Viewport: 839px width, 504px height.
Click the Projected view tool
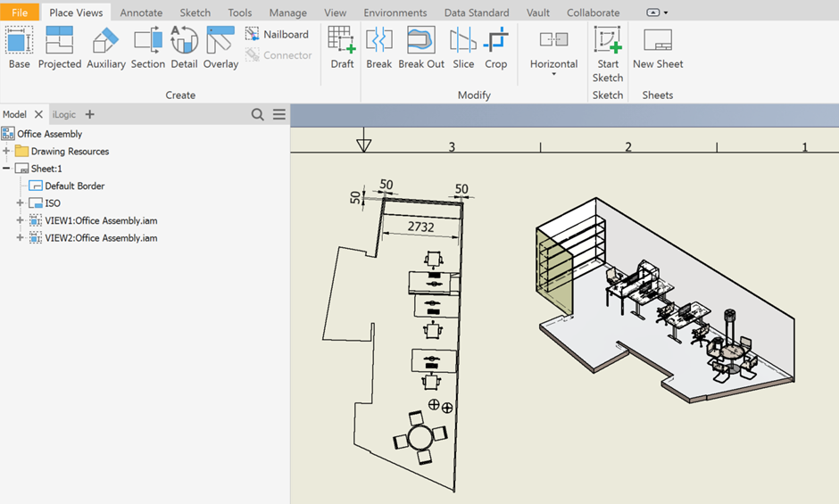60,47
